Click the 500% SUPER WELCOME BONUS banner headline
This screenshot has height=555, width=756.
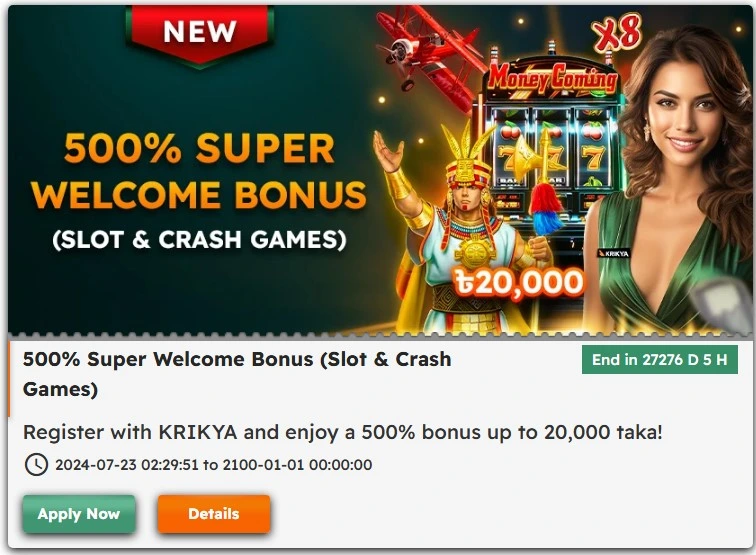point(199,171)
